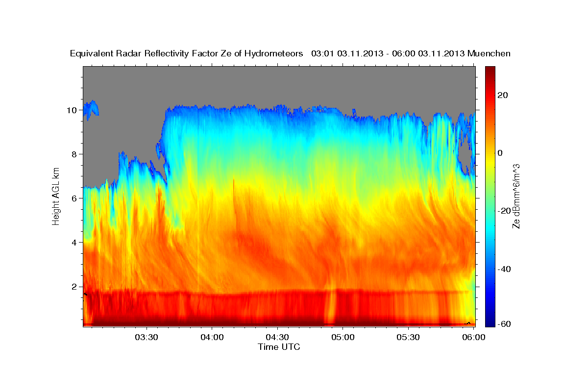Click the colorbar label '20'

pyautogui.click(x=503, y=95)
